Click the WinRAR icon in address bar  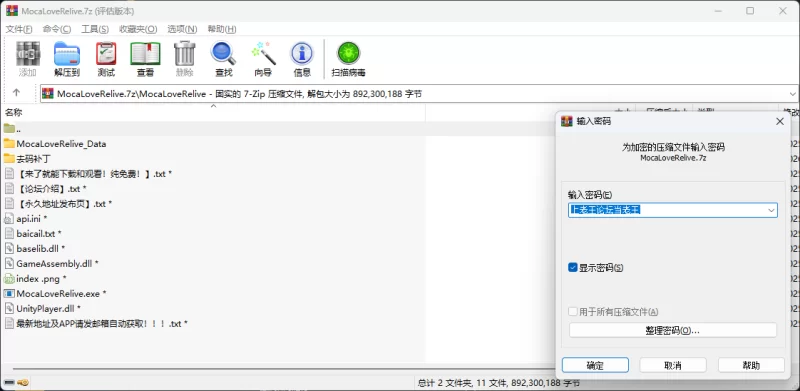48,93
